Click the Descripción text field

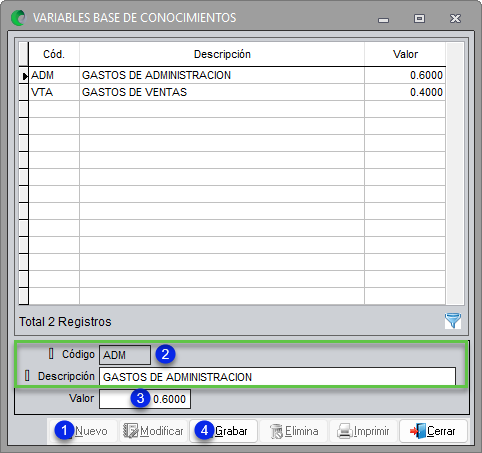pos(277,377)
